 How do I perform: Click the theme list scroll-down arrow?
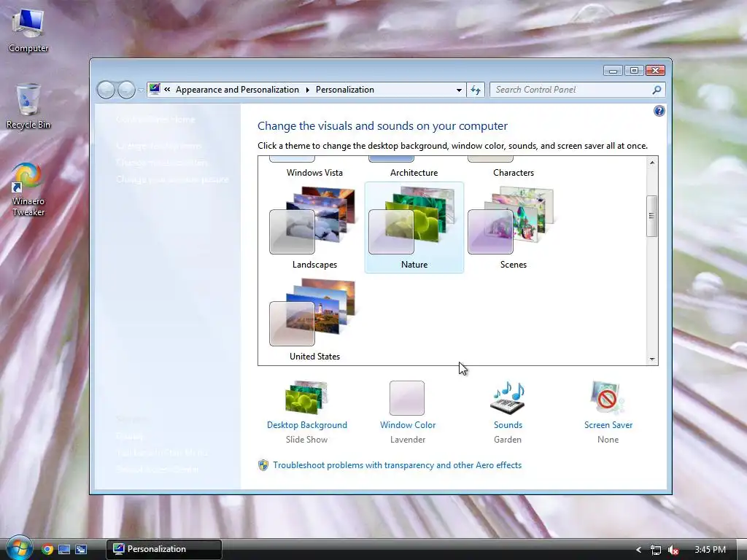pyautogui.click(x=652, y=359)
